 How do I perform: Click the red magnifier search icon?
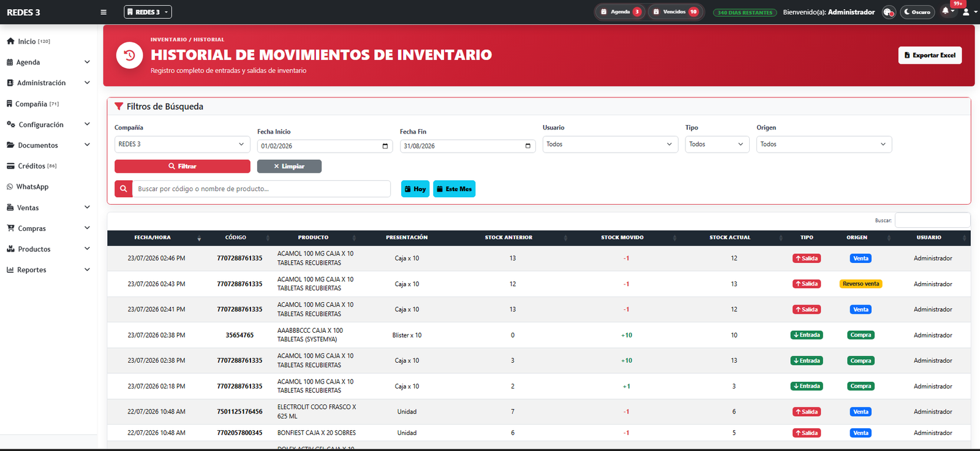[x=124, y=189]
